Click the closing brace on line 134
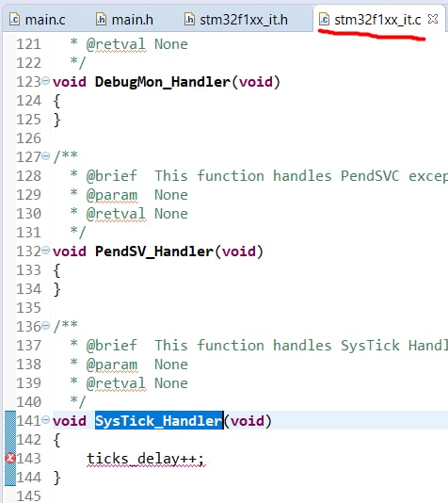Image resolution: width=448 pixels, height=503 pixels. 56,289
